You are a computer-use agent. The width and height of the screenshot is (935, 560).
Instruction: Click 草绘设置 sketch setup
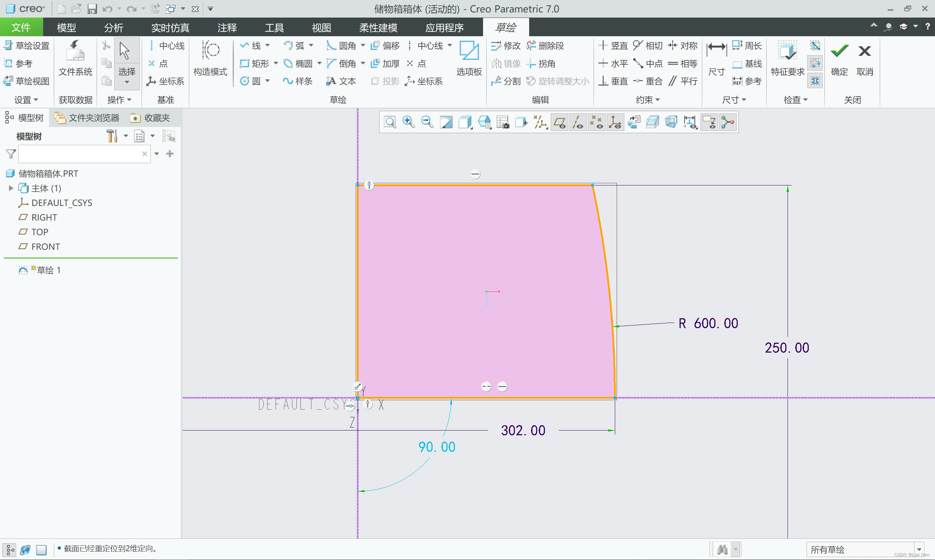tap(26, 46)
